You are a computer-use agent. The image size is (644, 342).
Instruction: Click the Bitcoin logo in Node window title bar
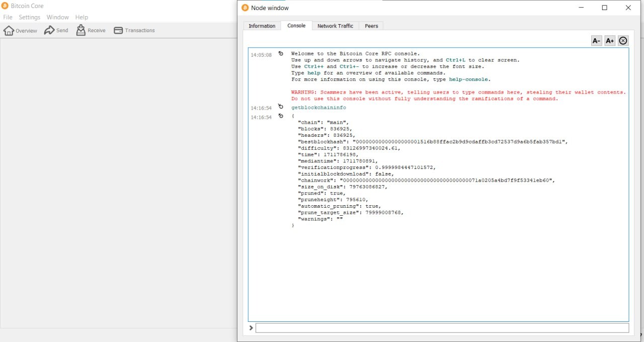click(x=245, y=8)
